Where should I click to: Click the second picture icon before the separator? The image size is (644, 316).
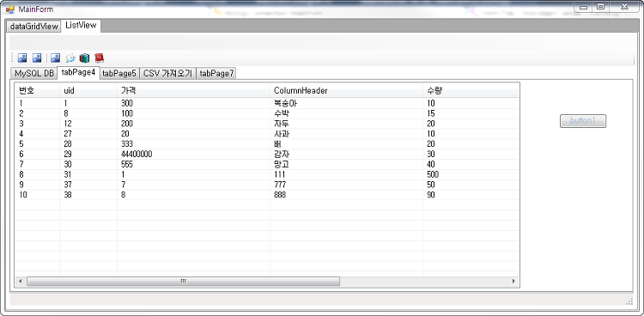[x=37, y=58]
